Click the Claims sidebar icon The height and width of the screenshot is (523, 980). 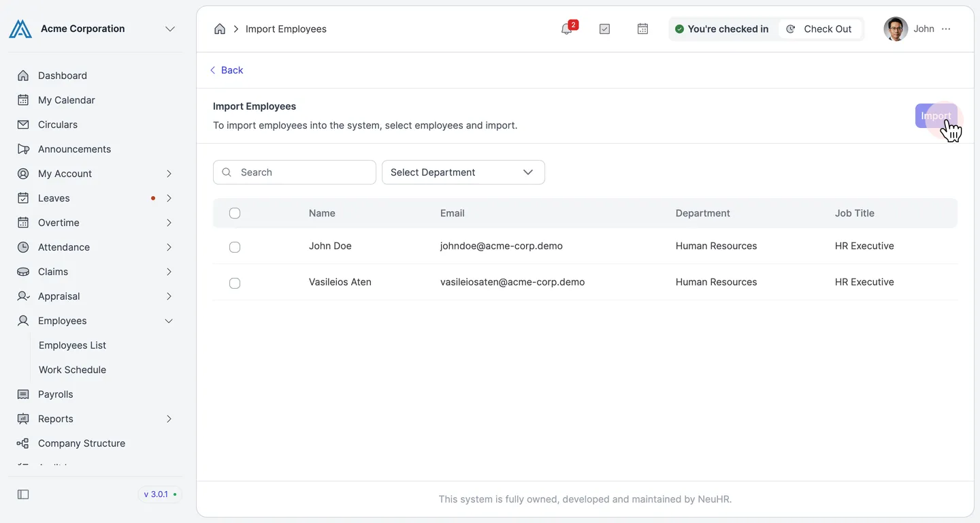(x=23, y=272)
